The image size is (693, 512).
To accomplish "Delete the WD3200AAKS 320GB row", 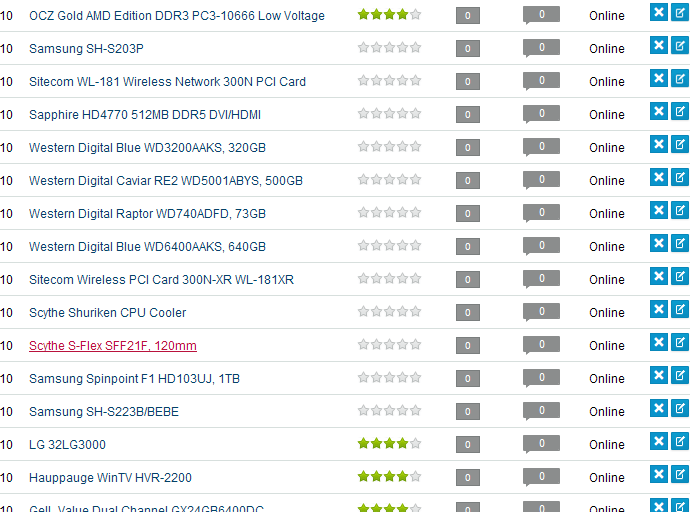I will click(659, 144).
